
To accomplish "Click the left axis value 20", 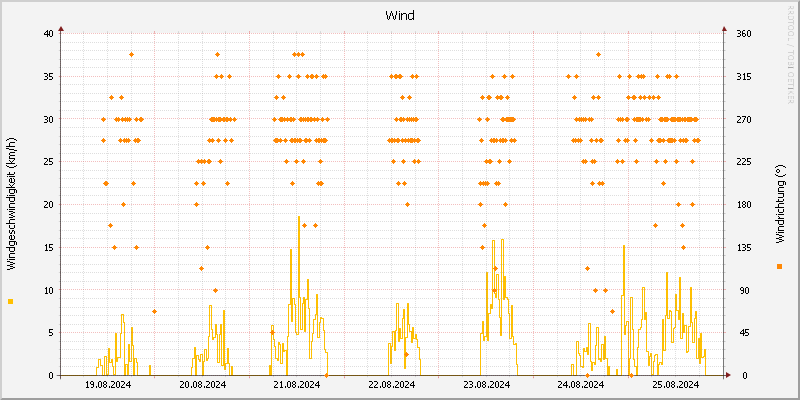I will point(49,205).
